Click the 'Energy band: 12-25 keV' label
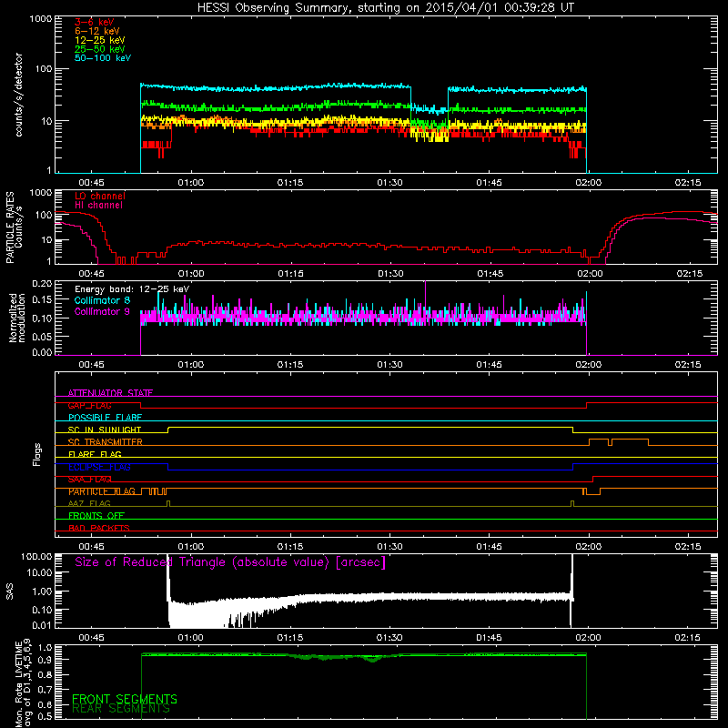This screenshot has width=728, height=728. point(132,289)
